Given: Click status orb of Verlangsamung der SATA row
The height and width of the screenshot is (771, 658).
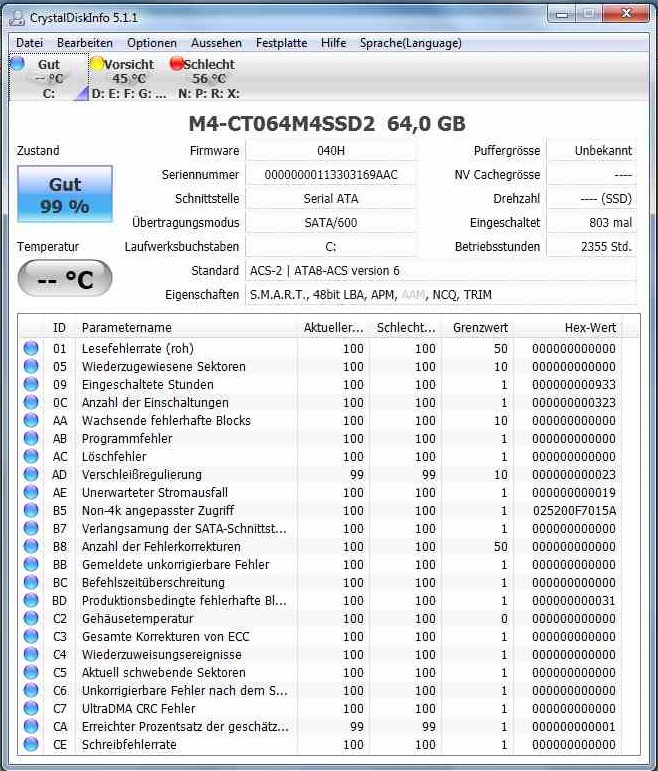Looking at the screenshot, I should [31, 528].
